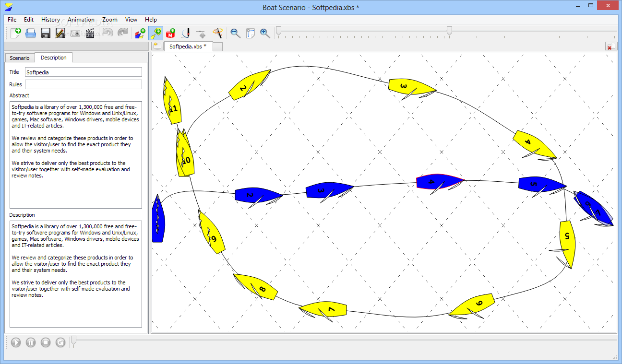Zoom out with magnifier minus icon
This screenshot has width=622, height=364.
click(235, 33)
